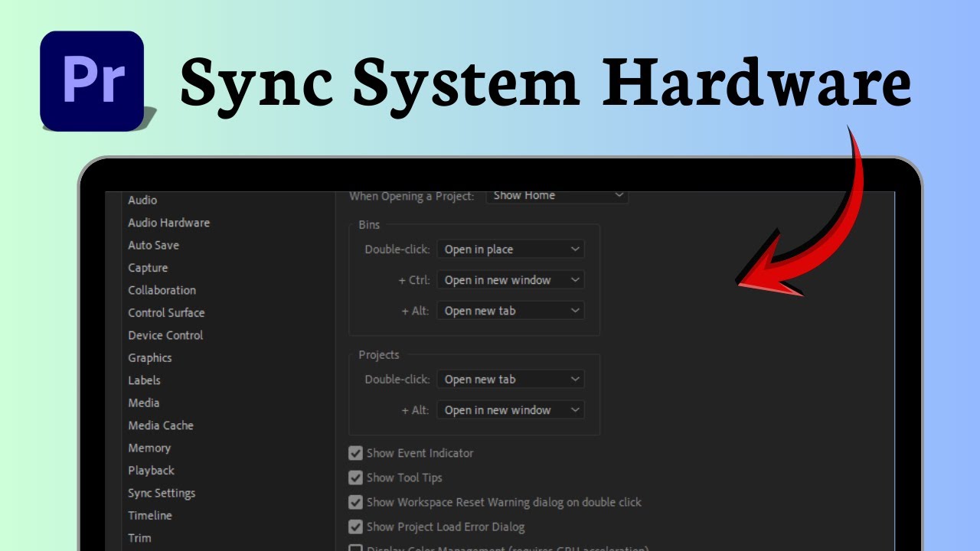Screen dimensions: 980x551
Task: Go to the Capture preferences
Action: coord(148,268)
